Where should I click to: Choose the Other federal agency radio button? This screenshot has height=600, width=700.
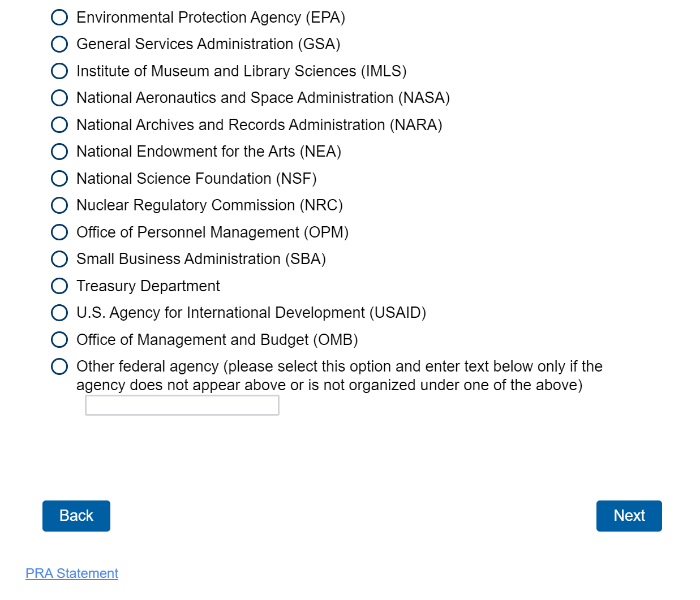(x=59, y=366)
